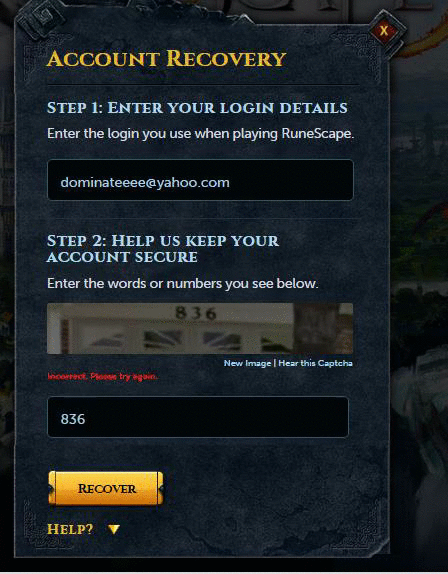
Task: Click the Hear this Captcha link
Action: 315,363
